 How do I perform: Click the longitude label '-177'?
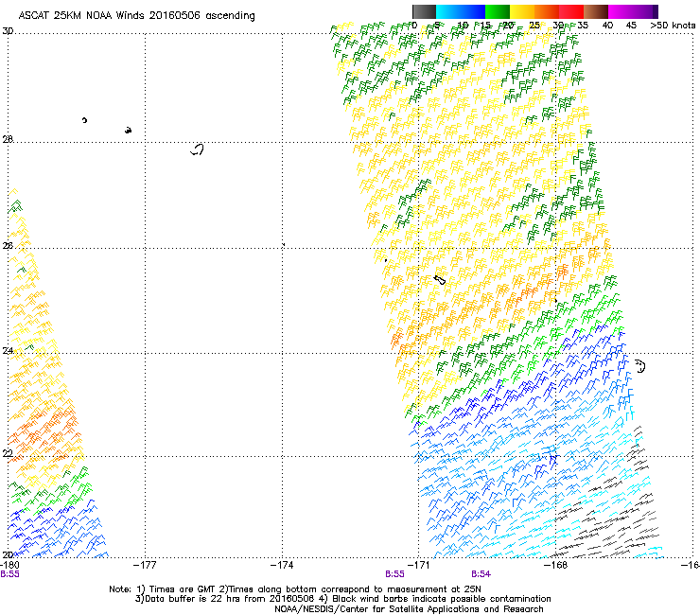(145, 565)
